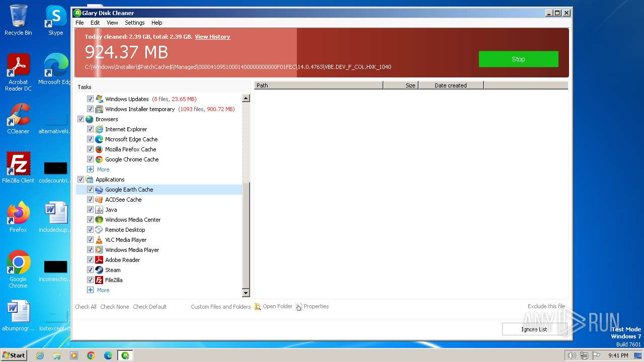
Task: Sort results by Path column header
Action: point(318,85)
